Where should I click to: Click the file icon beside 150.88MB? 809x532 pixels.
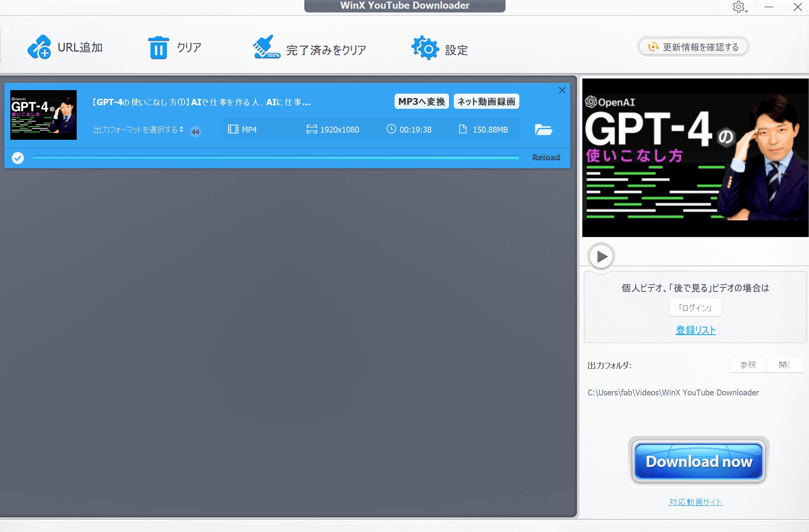pos(463,129)
